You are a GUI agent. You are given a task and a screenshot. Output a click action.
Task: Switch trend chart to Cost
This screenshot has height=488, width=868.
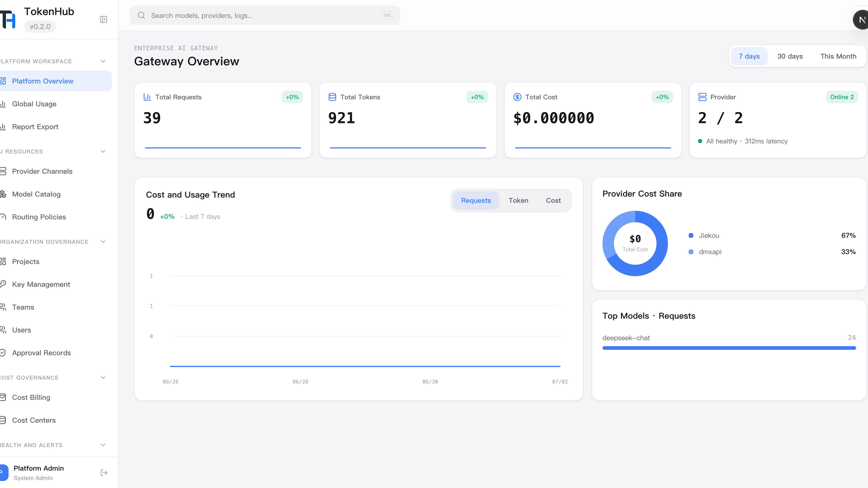click(553, 200)
